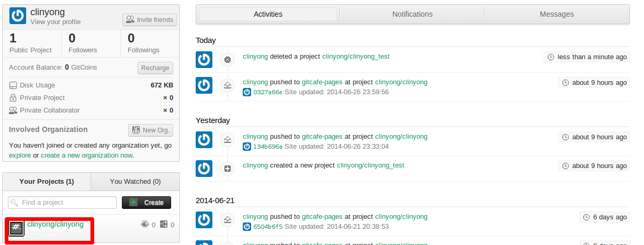Open clinyong/clinyong_test link in created activity
644x245 pixels.
click(370, 165)
